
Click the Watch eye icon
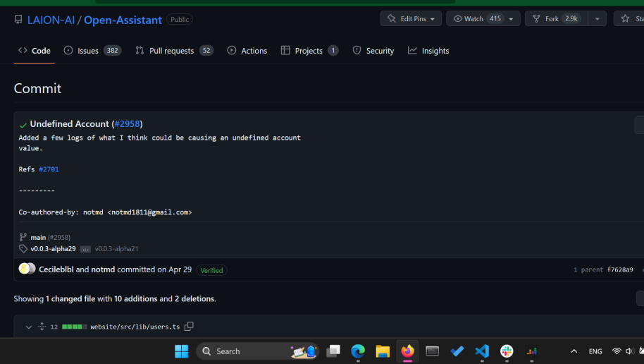[x=457, y=18]
